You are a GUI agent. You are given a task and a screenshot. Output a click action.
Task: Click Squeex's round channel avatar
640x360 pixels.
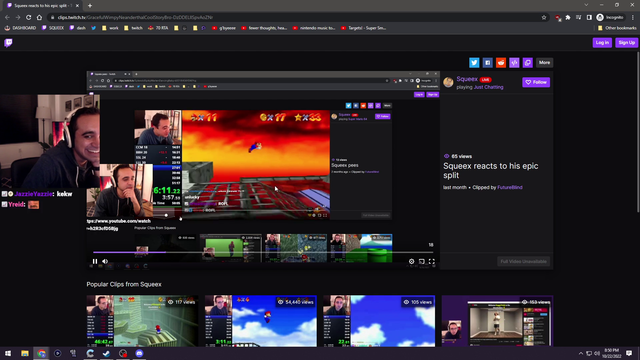448,82
